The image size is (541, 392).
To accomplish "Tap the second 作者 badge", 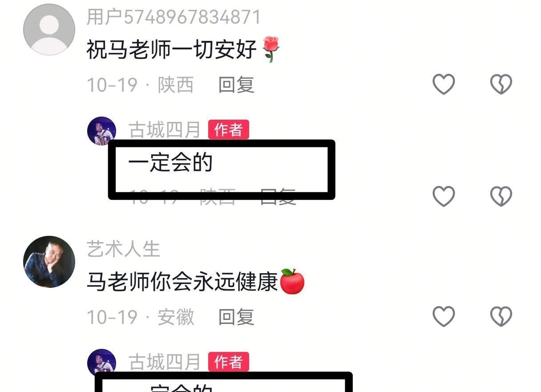I will click(x=228, y=362).
